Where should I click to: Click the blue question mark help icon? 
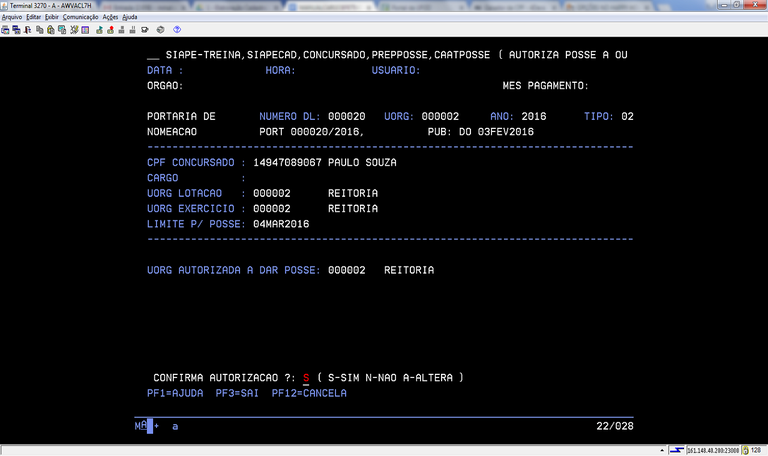coord(177,30)
